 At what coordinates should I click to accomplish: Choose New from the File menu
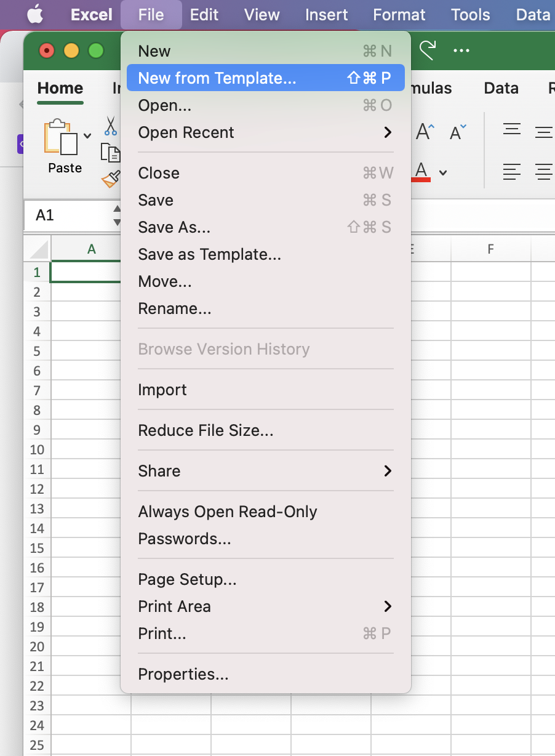coord(266,51)
